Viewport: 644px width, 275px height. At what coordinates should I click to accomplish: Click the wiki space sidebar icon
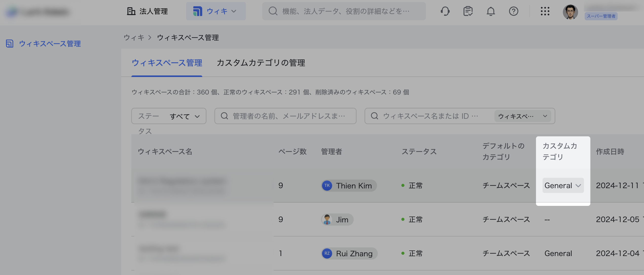click(x=10, y=44)
